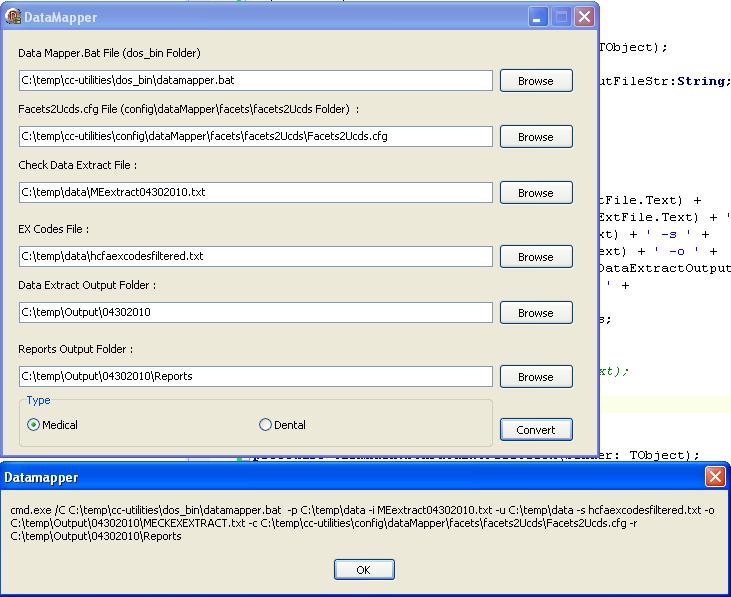Close the Datamapper message dialog
Image resolution: width=731 pixels, height=597 pixels.
click(x=715, y=477)
